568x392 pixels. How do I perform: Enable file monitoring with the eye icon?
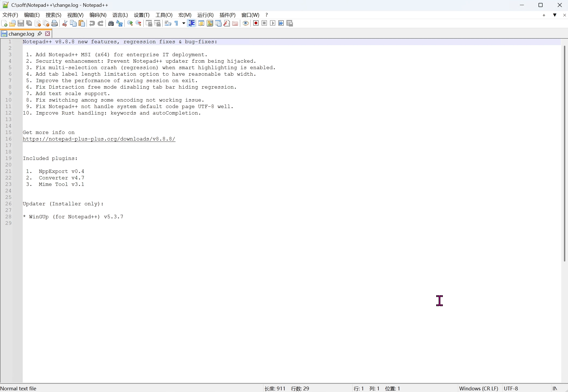point(246,24)
